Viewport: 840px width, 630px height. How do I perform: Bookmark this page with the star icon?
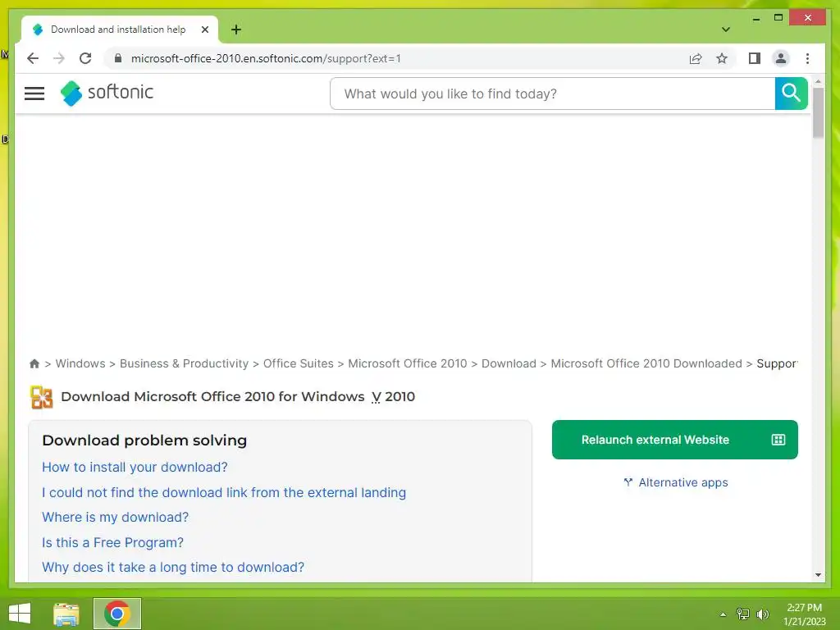coord(722,58)
